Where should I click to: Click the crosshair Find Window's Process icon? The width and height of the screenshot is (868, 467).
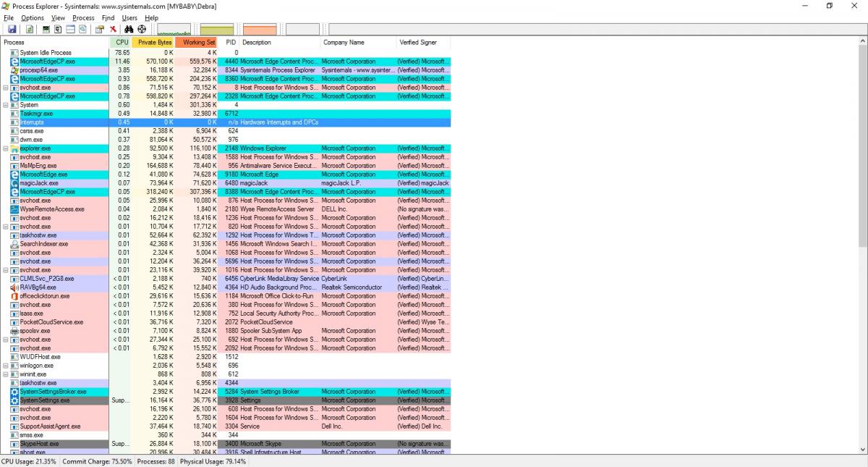pos(142,29)
